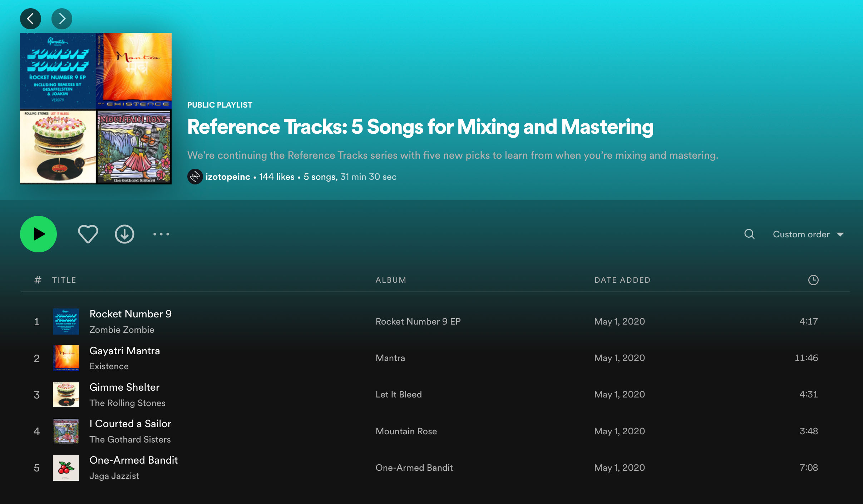Click the 4:17 duration of Rocket Number 9

pyautogui.click(x=809, y=321)
